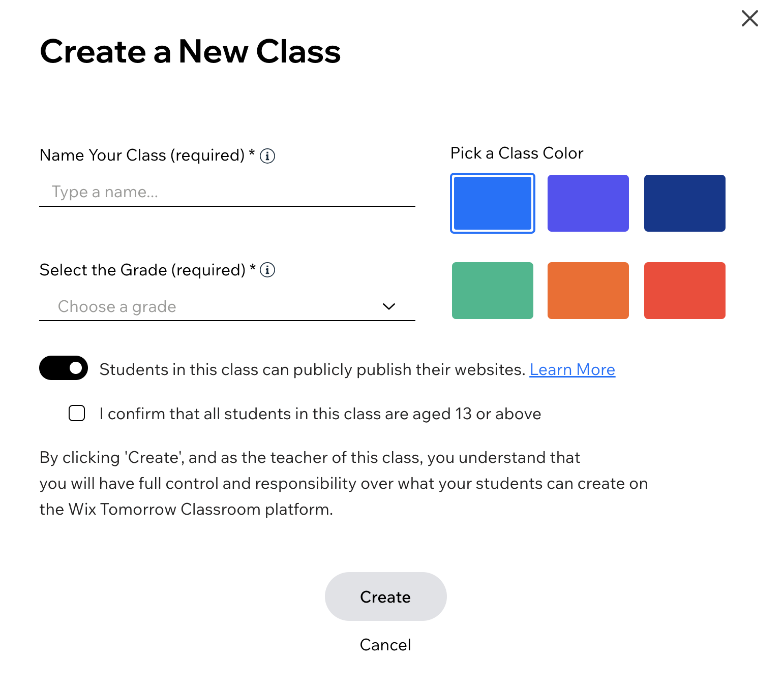This screenshot has width=784, height=692.
Task: Open the Choose a grade dropdown
Action: tap(227, 306)
